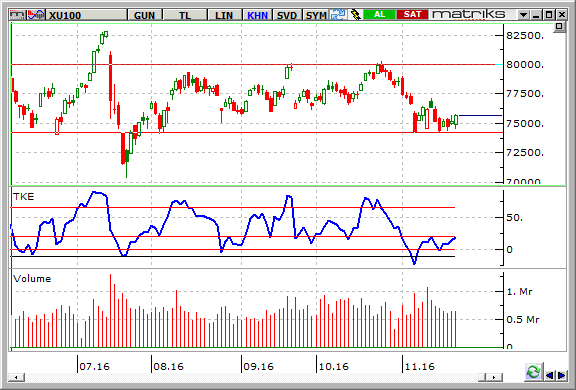576x390 pixels.
Task: Click the 80000. price axis label
Action: pos(525,65)
